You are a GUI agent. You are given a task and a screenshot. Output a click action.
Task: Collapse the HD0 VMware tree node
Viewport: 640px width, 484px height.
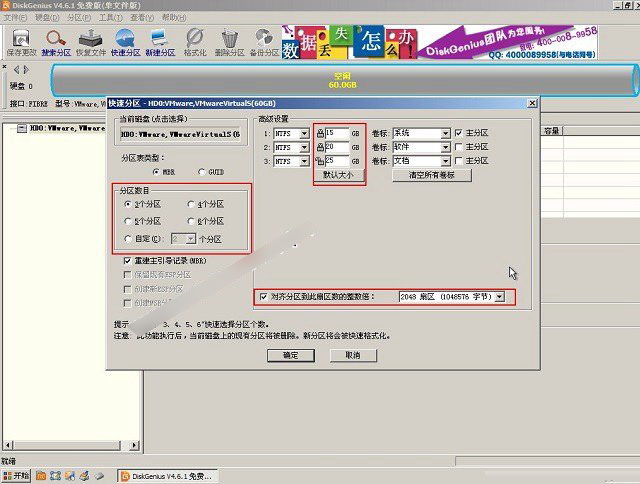(x=22, y=129)
